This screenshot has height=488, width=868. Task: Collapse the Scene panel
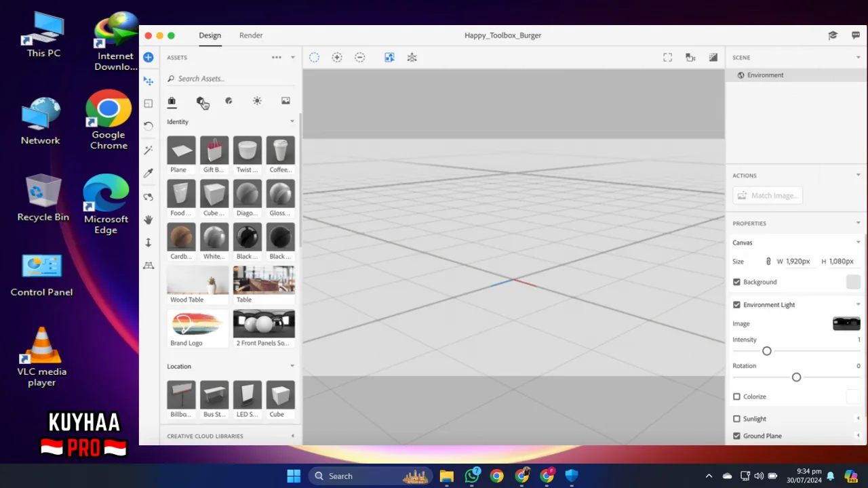click(858, 58)
